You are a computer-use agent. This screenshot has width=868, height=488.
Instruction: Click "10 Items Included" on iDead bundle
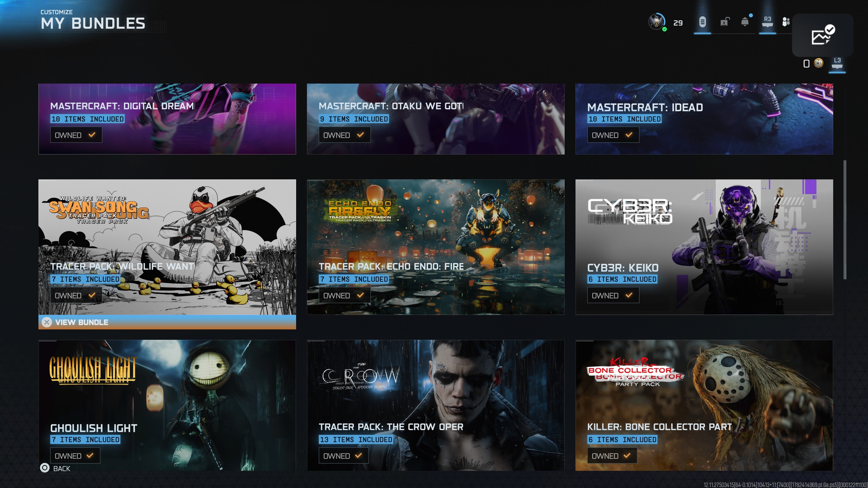coord(624,119)
